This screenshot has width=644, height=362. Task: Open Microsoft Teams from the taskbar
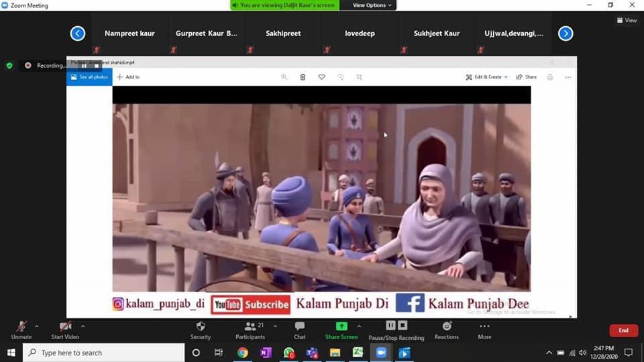point(312,353)
